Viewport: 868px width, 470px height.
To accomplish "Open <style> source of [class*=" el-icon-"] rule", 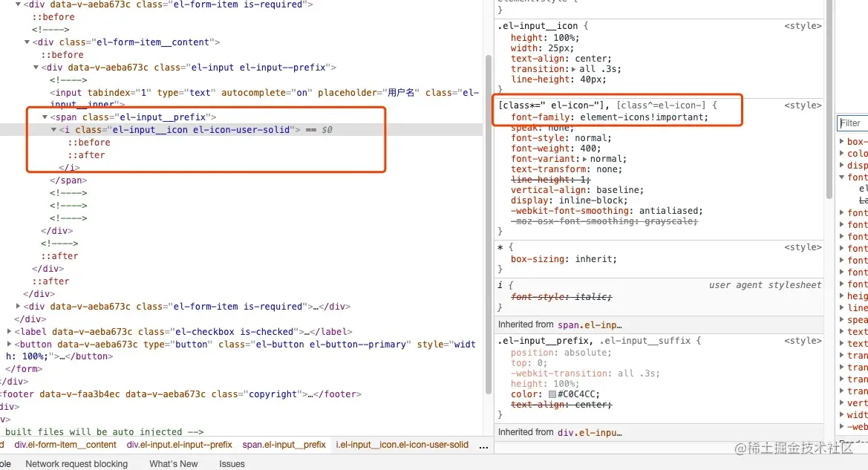I will pos(803,105).
